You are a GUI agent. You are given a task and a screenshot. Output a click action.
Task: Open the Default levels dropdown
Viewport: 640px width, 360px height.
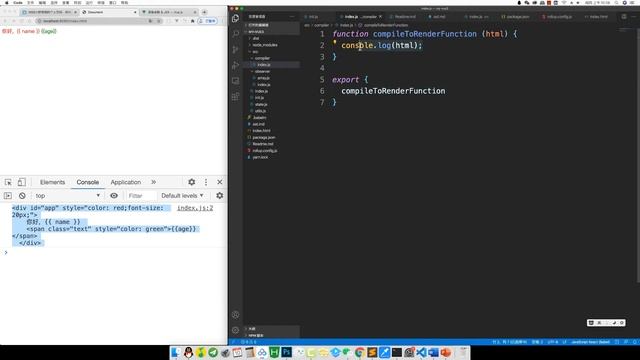coord(182,196)
